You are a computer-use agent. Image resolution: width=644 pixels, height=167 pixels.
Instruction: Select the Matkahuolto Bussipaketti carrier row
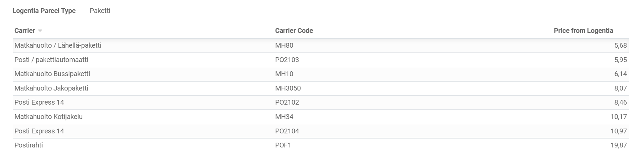pos(321,74)
